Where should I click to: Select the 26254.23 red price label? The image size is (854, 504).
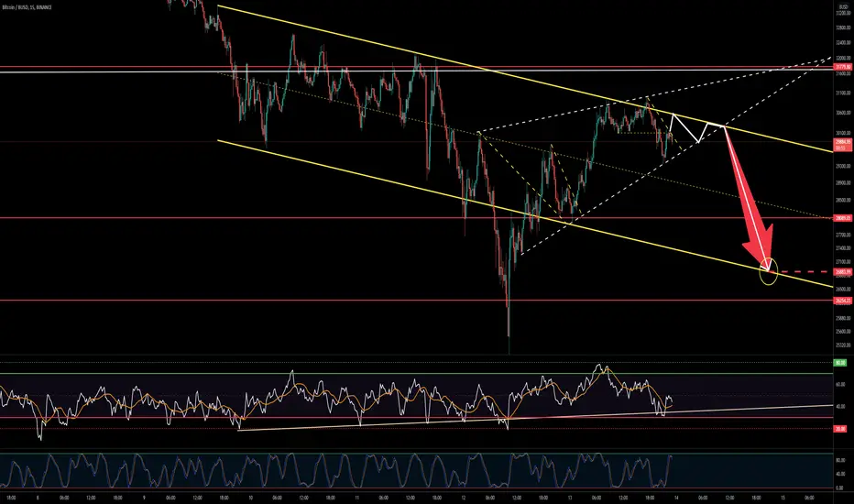[843, 301]
